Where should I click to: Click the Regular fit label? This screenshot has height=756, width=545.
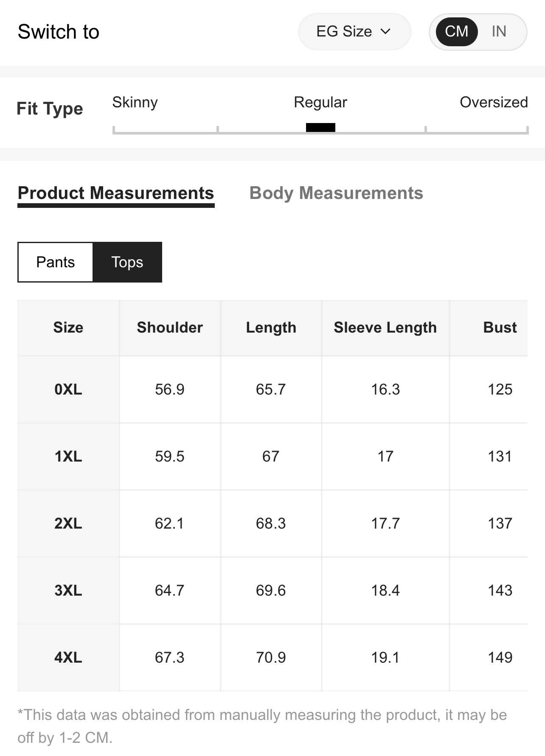(x=320, y=102)
